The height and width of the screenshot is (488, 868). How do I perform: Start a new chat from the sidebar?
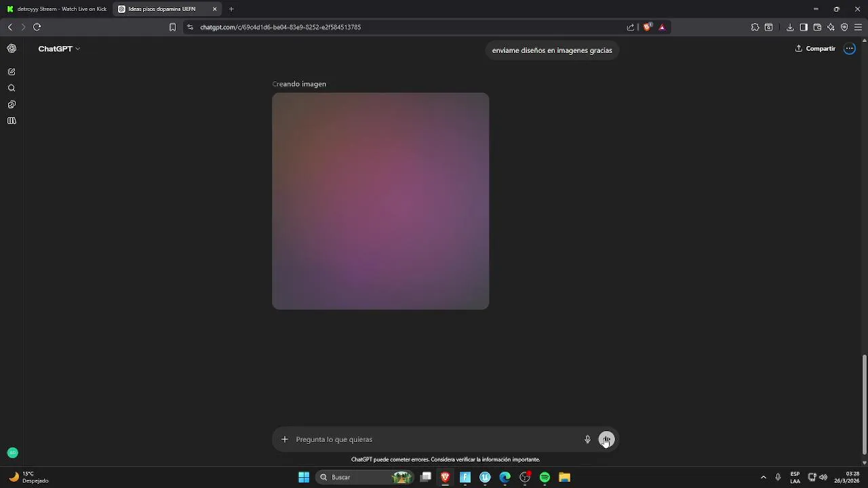[x=12, y=72]
